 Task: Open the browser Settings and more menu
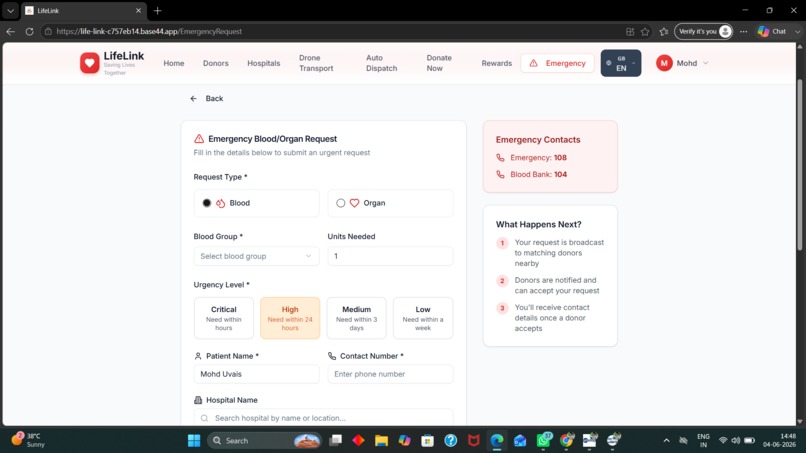(x=743, y=31)
